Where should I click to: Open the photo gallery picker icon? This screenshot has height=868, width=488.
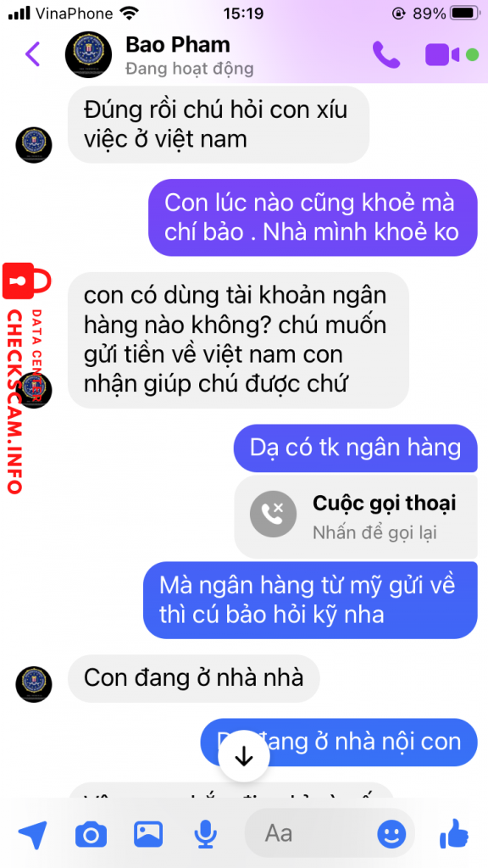[148, 834]
